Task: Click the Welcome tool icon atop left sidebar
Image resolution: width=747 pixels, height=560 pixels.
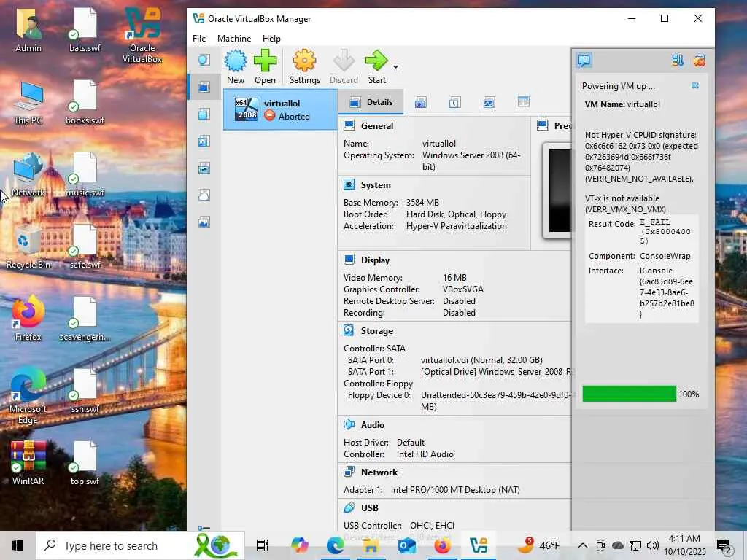Action: (x=204, y=60)
